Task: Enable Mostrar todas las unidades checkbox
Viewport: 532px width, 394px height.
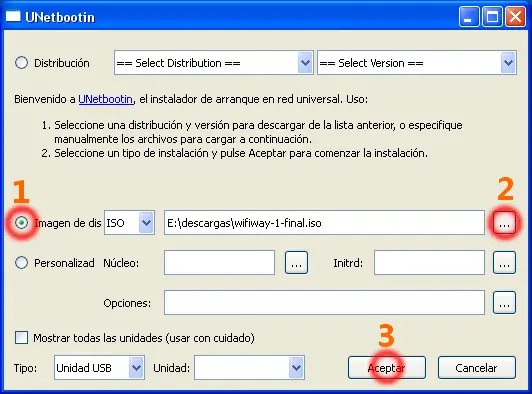Action: (x=21, y=338)
